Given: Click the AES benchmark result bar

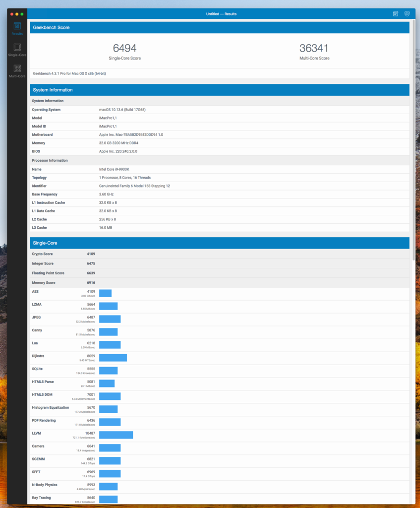Looking at the screenshot, I should tap(105, 293).
